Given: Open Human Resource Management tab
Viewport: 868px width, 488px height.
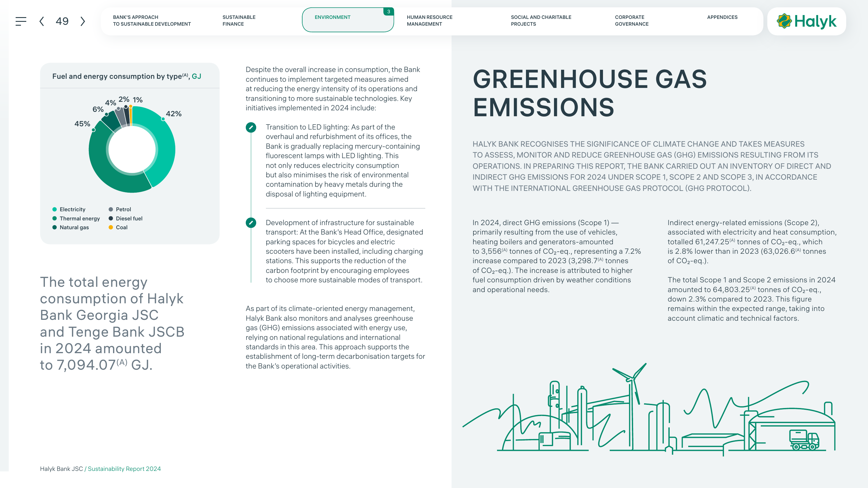Looking at the screenshot, I should pyautogui.click(x=429, y=21).
